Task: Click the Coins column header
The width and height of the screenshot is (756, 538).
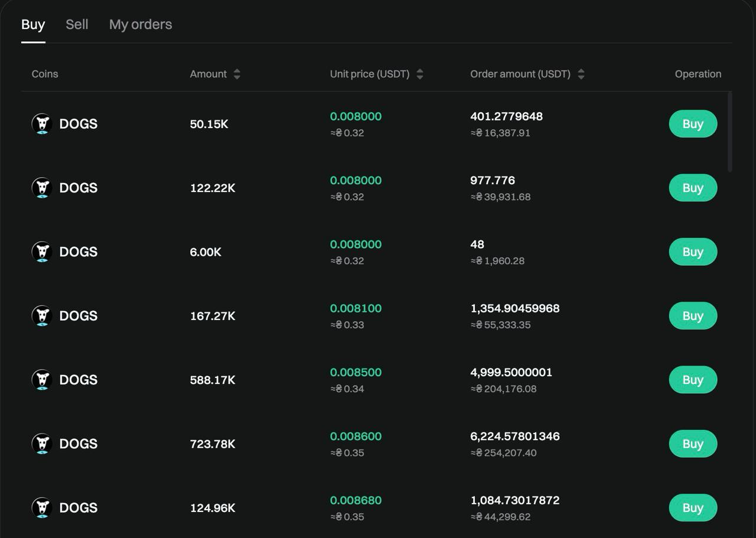Action: pos(45,74)
